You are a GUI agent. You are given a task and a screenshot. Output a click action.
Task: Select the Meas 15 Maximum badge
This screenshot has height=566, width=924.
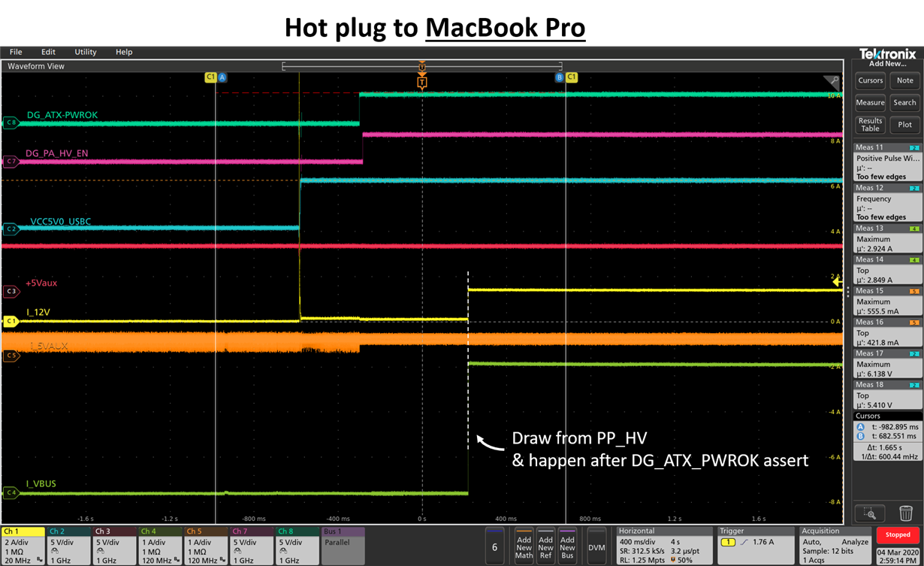click(x=888, y=301)
